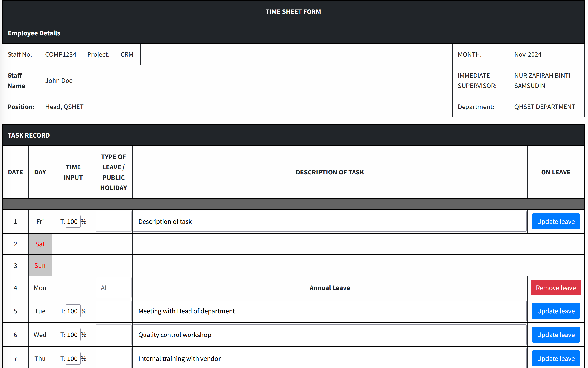The width and height of the screenshot is (588, 368).
Task: Click Update leave button for Friday 1
Action: (555, 221)
